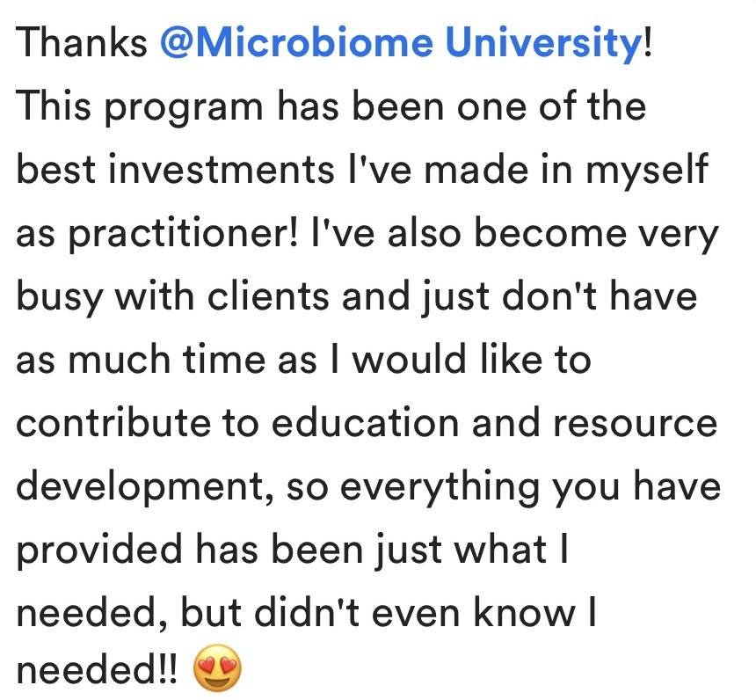This screenshot has height=700, width=756.
Task: Click the word "Thanks" at message start
Action: click(83, 44)
